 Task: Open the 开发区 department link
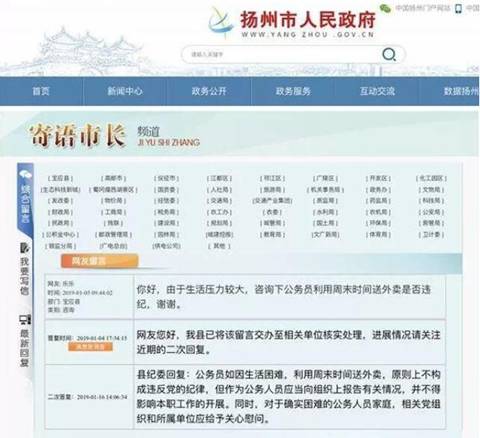coord(378,179)
